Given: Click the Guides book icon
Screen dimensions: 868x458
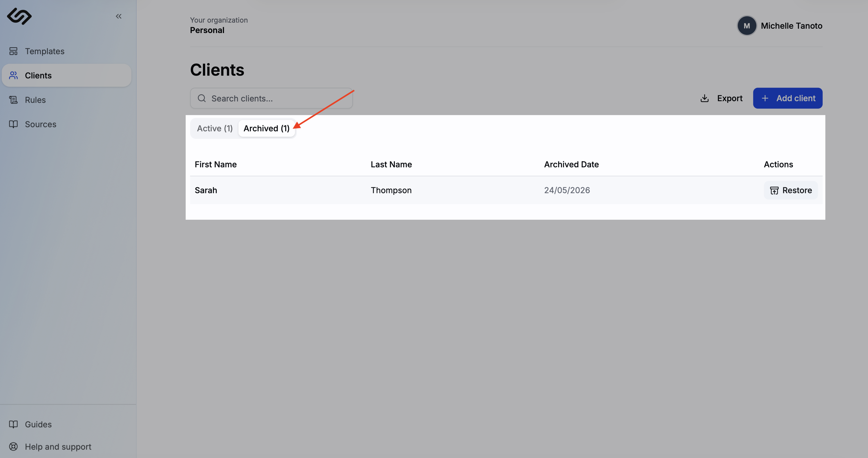Looking at the screenshot, I should [13, 424].
